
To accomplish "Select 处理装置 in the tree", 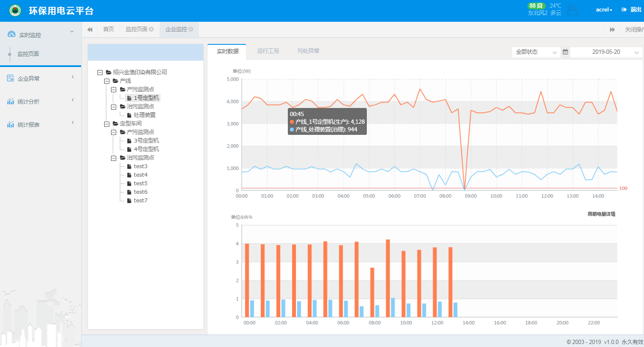I will tap(145, 115).
